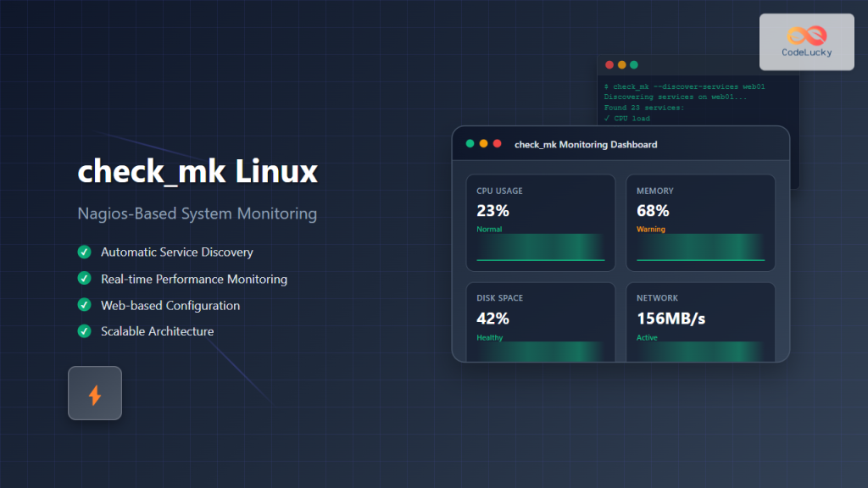Viewport: 868px width, 488px height.
Task: Toggle the Warning status under MEMORY
Action: (651, 229)
